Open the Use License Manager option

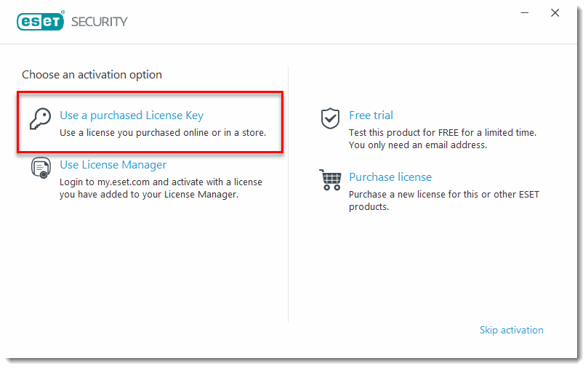coord(113,165)
